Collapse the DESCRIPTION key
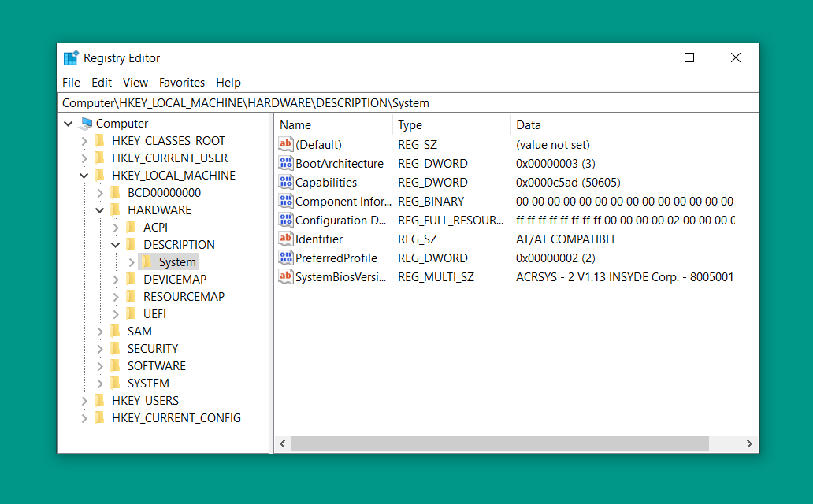This screenshot has width=813, height=504. click(x=116, y=245)
